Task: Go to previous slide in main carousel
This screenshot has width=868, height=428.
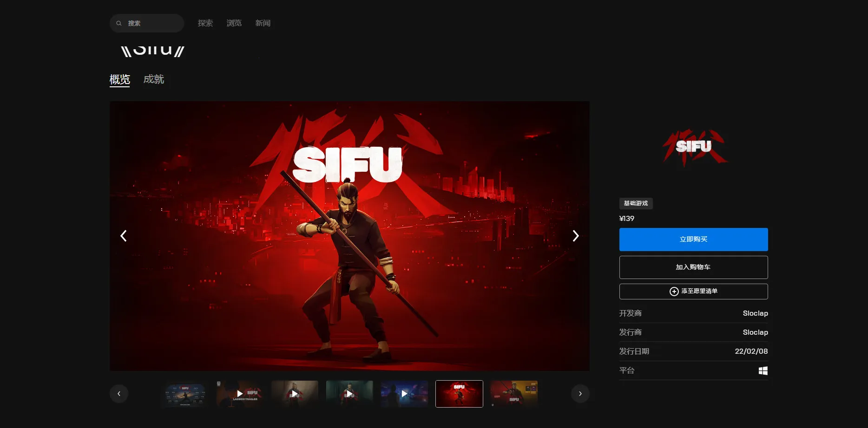Action: point(124,236)
